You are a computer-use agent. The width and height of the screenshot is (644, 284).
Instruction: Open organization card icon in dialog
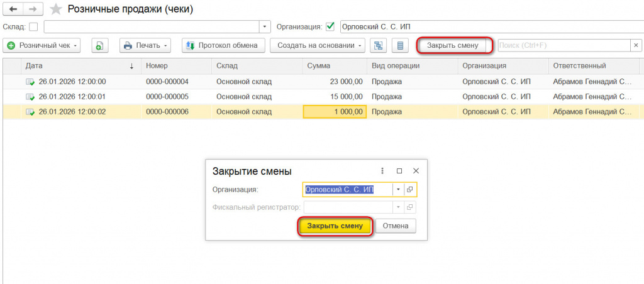[410, 190]
